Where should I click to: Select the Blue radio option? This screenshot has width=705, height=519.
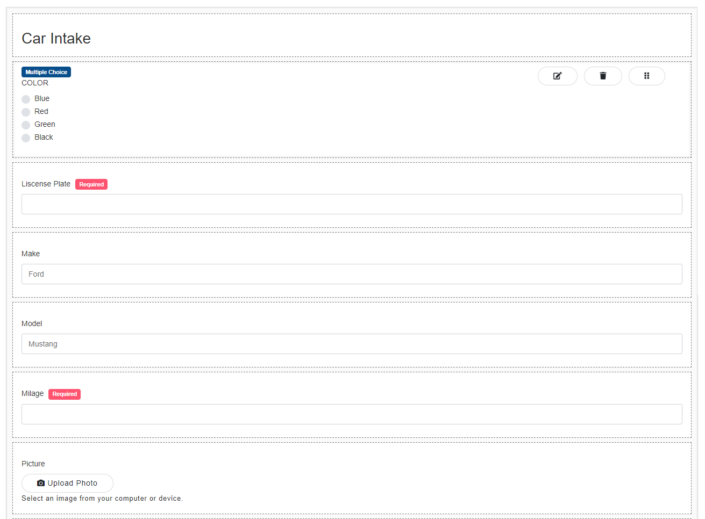[x=26, y=99]
